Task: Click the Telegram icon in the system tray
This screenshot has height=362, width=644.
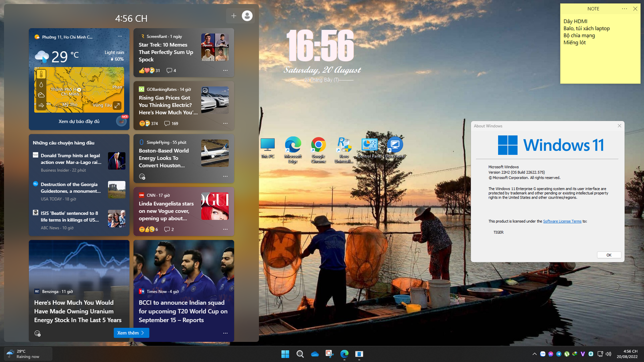Action: [559, 354]
